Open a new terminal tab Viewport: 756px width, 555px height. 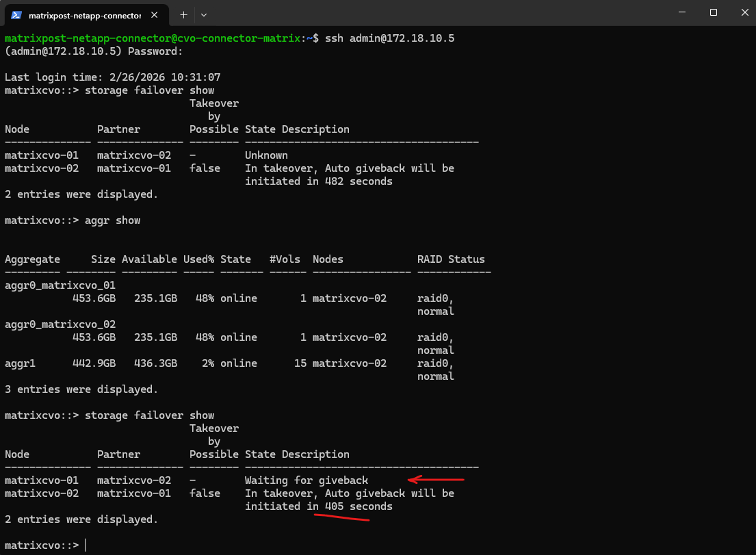click(183, 14)
